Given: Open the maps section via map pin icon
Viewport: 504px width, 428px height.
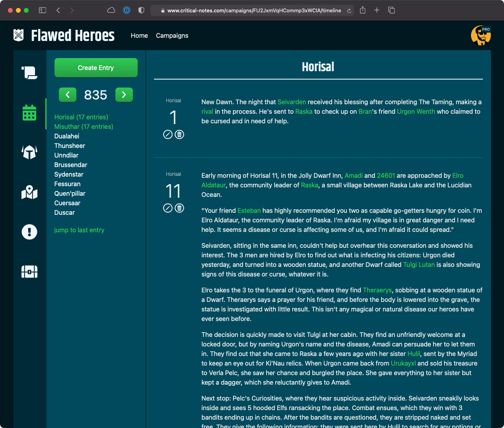Looking at the screenshot, I should pyautogui.click(x=29, y=192).
